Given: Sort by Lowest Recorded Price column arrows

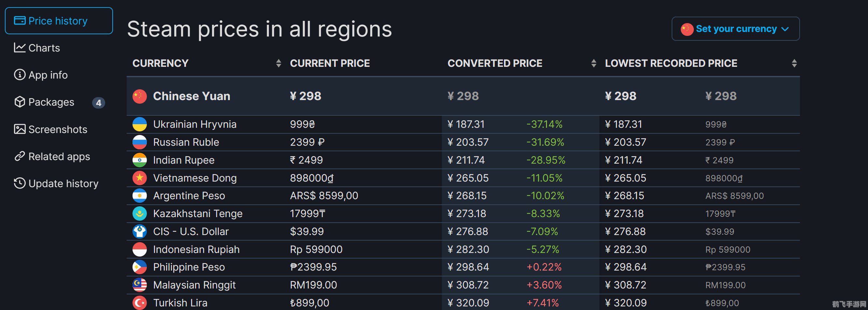Looking at the screenshot, I should click(794, 63).
